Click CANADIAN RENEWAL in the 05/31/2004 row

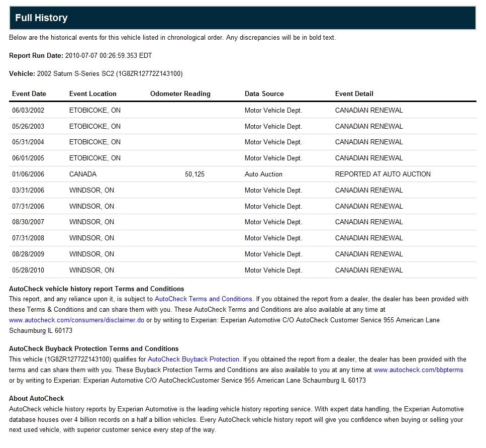[x=369, y=142]
